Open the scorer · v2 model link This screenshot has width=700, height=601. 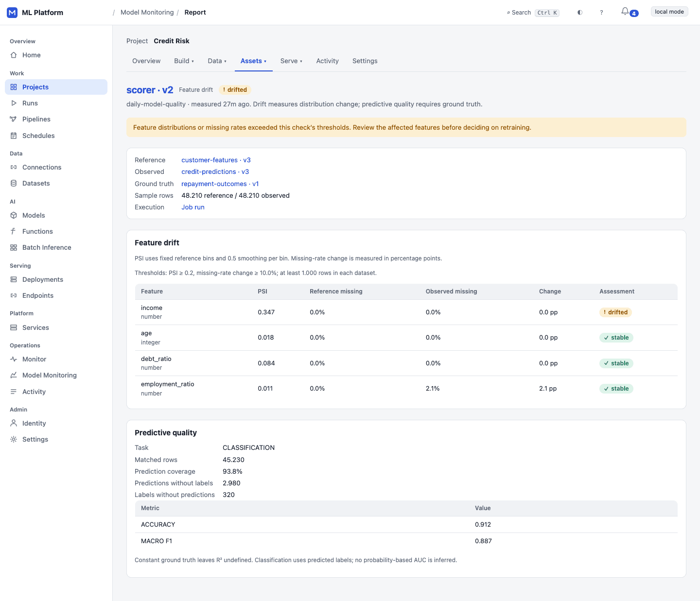150,90
